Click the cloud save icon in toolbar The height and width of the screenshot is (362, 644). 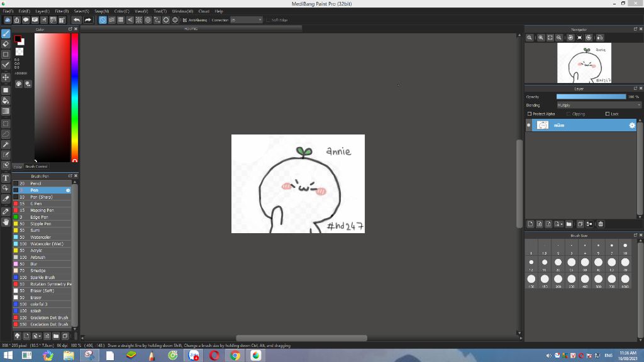click(8, 19)
